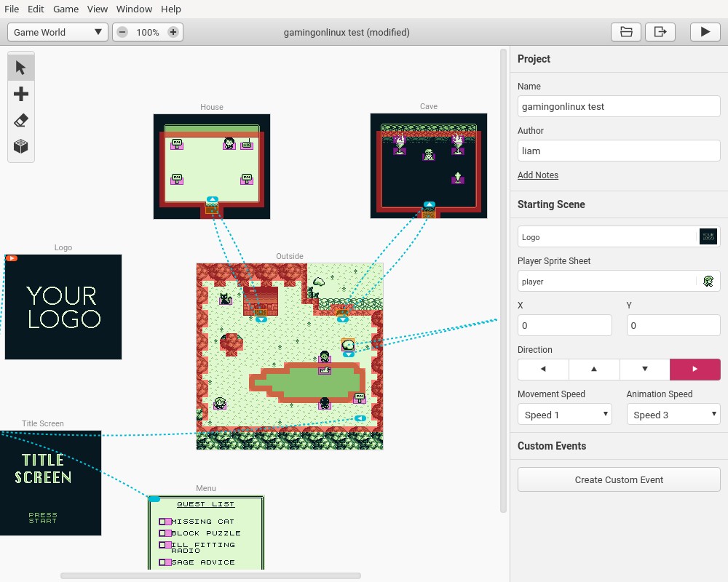Click the character actor in House scene
Viewport: 728px width, 582px height.
pyautogui.click(x=229, y=143)
